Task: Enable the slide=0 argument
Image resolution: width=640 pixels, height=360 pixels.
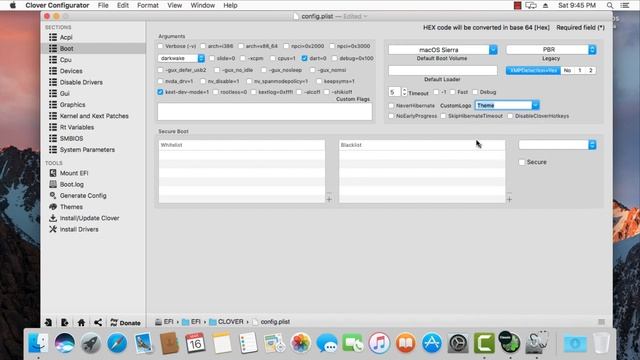Action: coord(212,58)
